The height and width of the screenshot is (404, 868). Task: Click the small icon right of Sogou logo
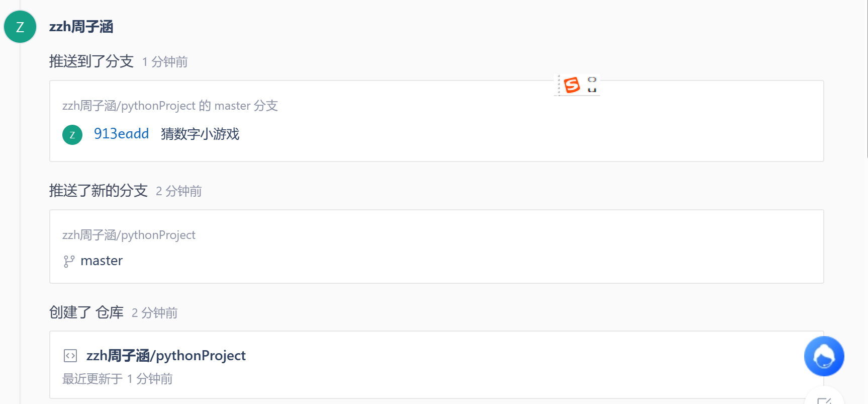pos(592,85)
